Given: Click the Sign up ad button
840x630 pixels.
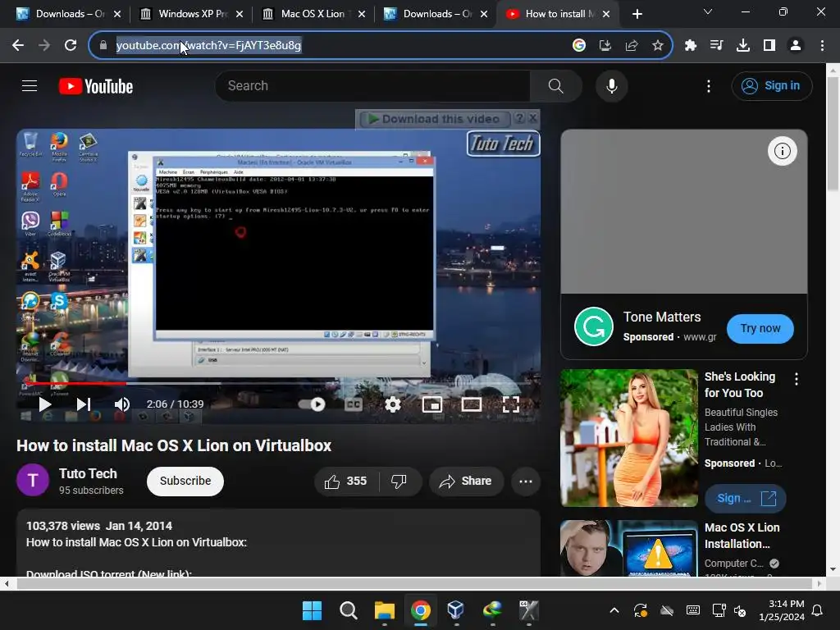Looking at the screenshot, I should 745,498.
